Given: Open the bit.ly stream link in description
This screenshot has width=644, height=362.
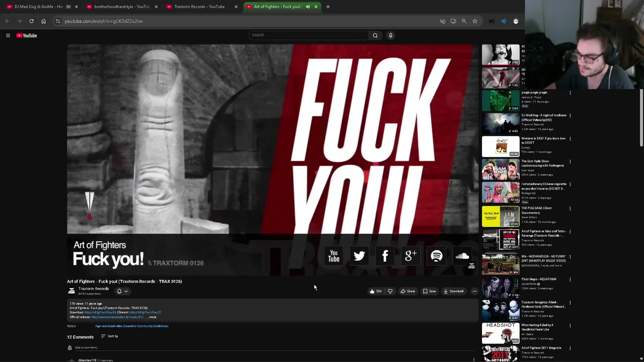Looking at the screenshot, I should click(x=145, y=312).
